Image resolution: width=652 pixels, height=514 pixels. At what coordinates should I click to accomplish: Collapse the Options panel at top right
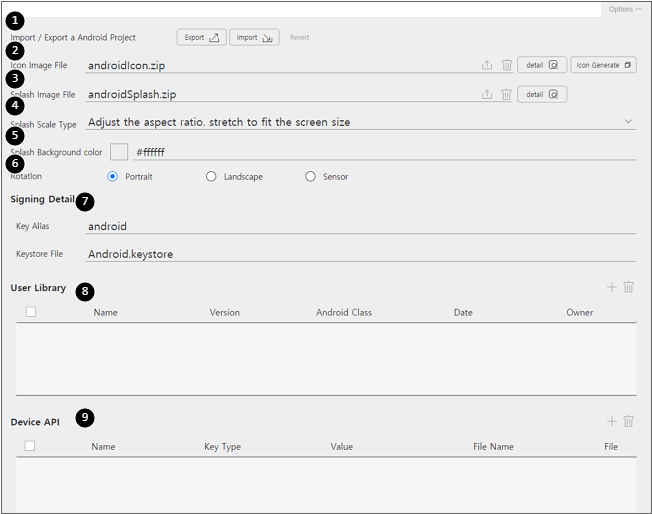click(625, 8)
